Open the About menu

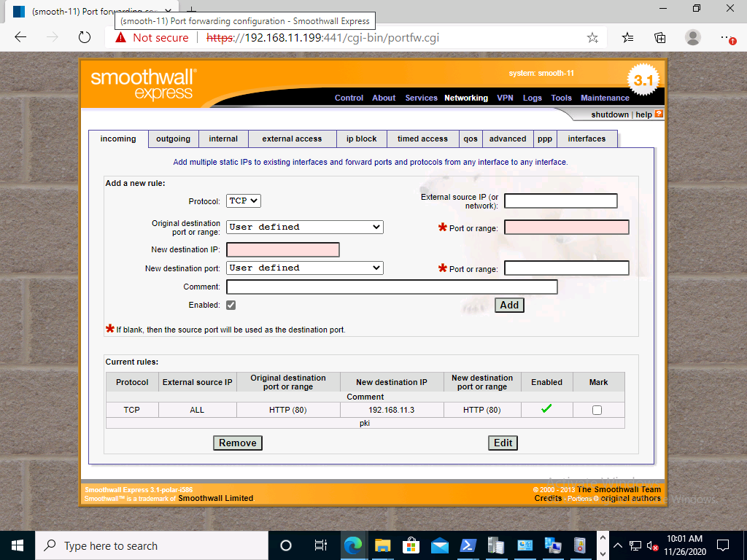click(x=384, y=98)
